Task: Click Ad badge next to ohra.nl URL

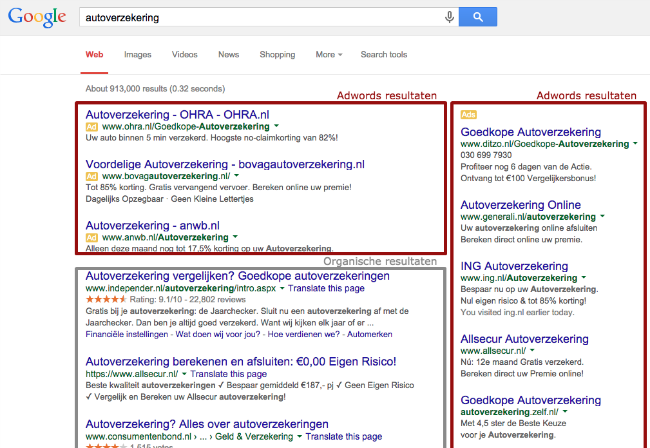Action: (91, 126)
